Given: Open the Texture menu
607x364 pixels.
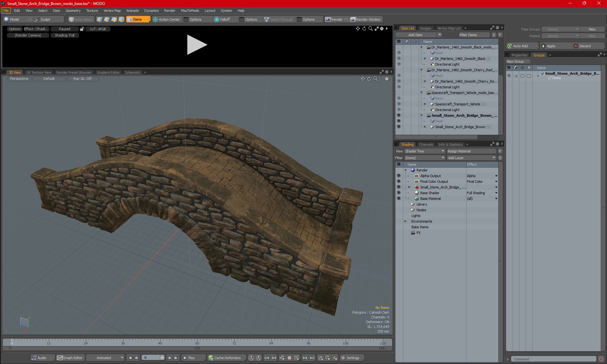Looking at the screenshot, I should (x=92, y=10).
